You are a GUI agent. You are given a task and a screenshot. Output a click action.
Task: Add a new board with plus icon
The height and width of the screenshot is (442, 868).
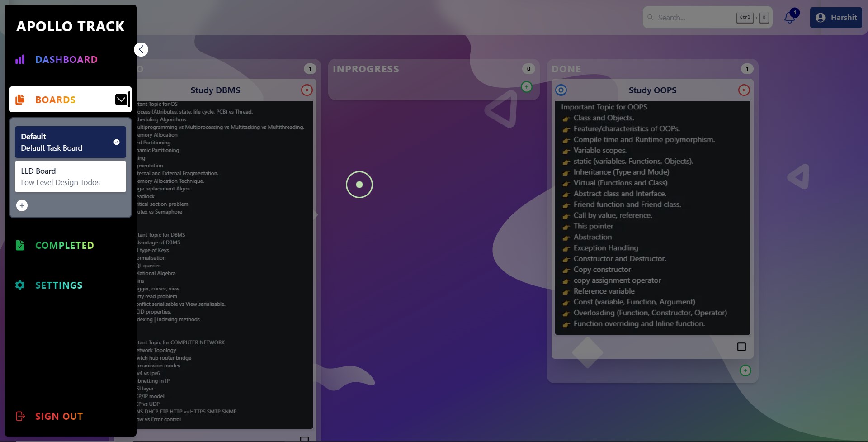click(x=22, y=205)
